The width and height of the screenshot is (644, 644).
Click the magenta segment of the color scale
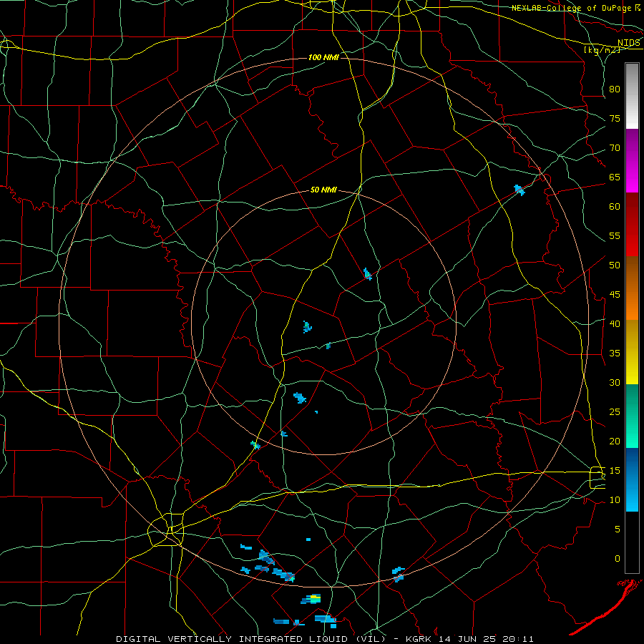pyautogui.click(x=632, y=175)
